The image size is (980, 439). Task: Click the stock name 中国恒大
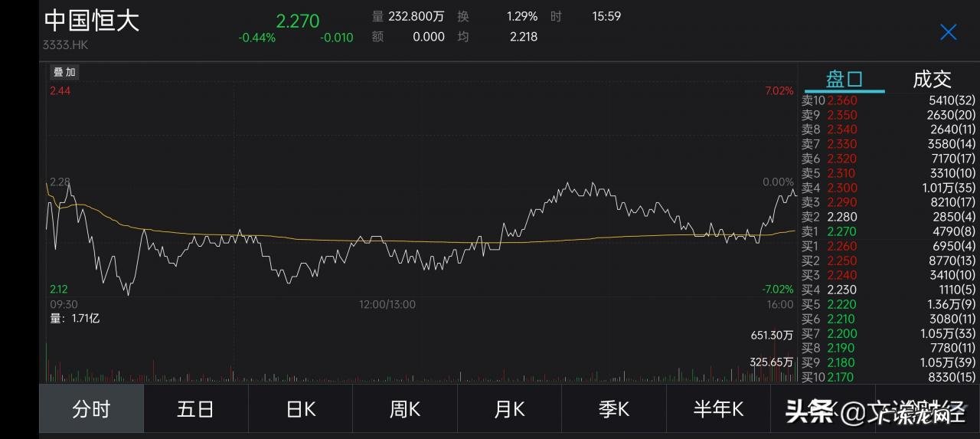tap(91, 21)
